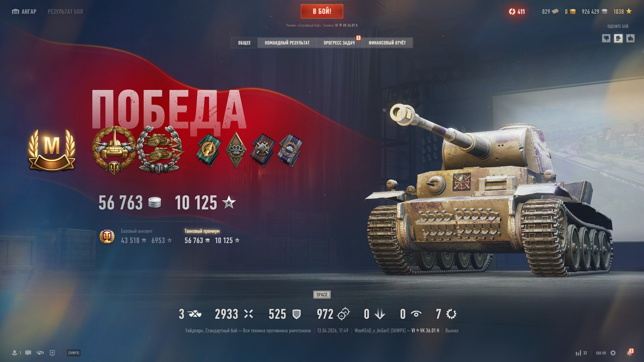Viewport: 644px width, 362px height.
Task: Click the skull emblem on tank hull
Action: click(x=462, y=182)
